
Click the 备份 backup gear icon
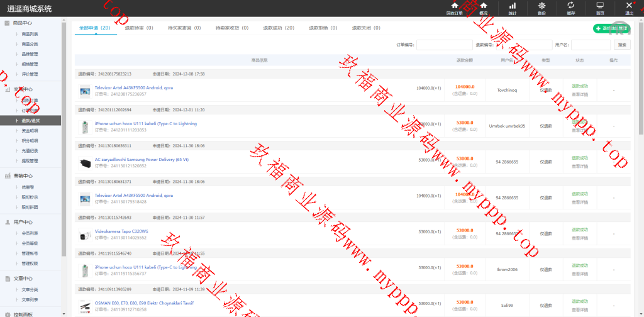tap(541, 6)
